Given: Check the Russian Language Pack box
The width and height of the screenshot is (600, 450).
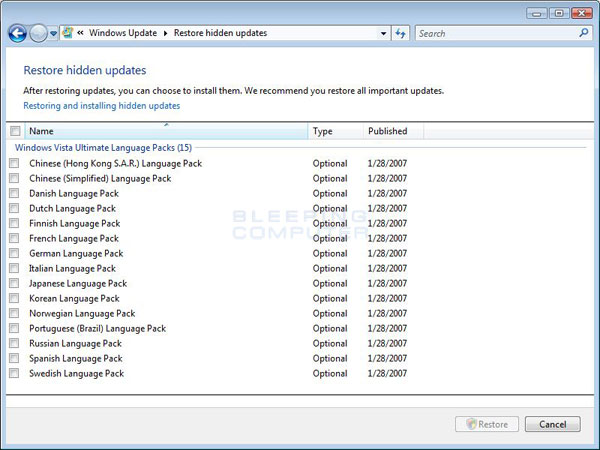Looking at the screenshot, I should pyautogui.click(x=14, y=343).
